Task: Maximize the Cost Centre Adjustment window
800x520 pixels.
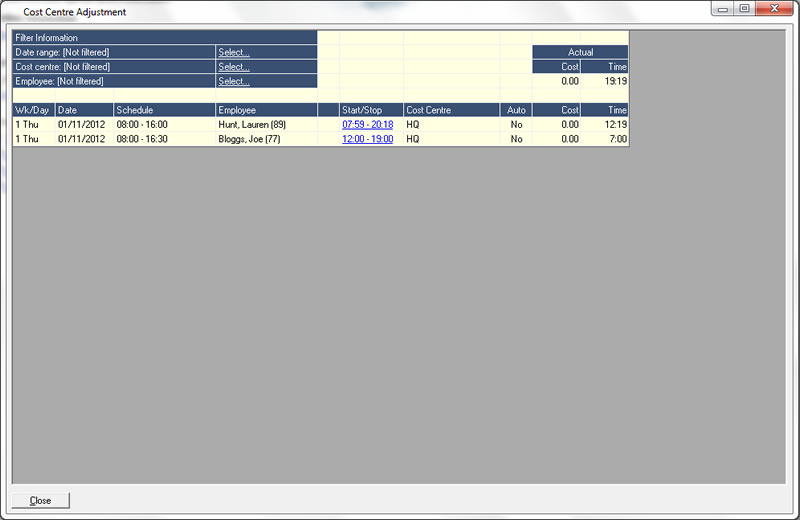Action: point(745,9)
